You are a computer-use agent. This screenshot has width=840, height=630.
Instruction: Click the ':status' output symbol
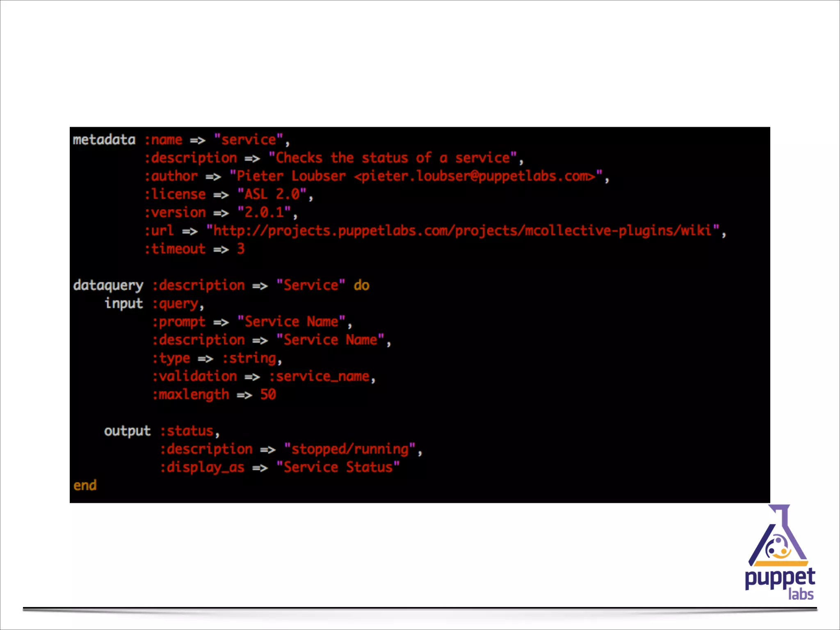click(x=187, y=431)
